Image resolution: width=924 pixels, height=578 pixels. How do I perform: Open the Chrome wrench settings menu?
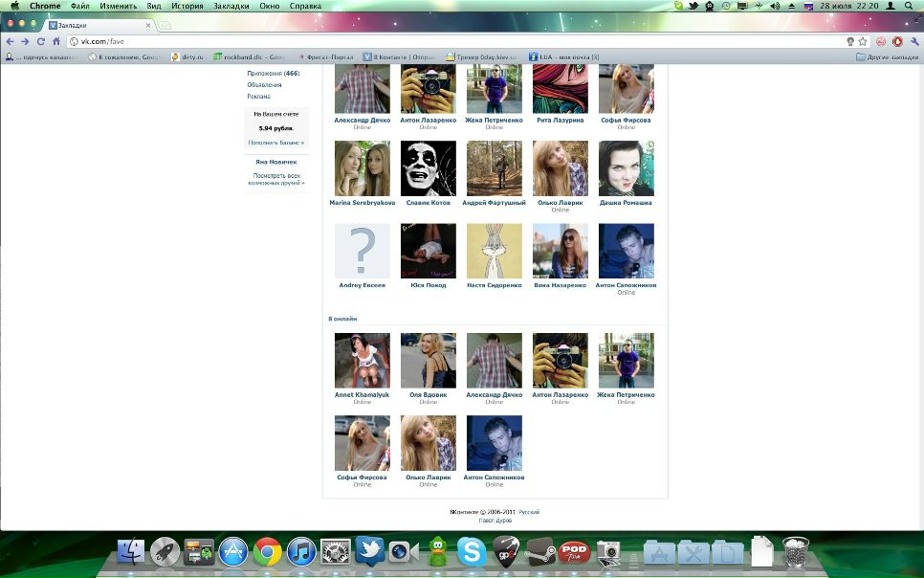(913, 41)
